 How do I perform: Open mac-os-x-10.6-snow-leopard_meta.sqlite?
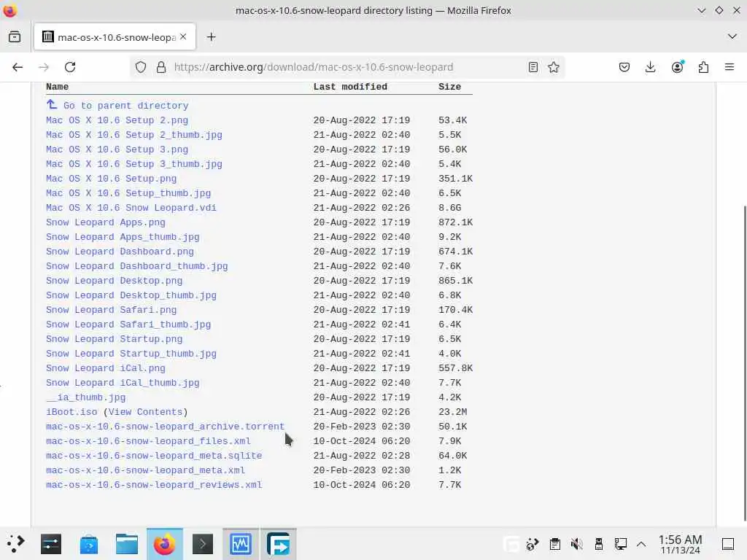pos(154,456)
